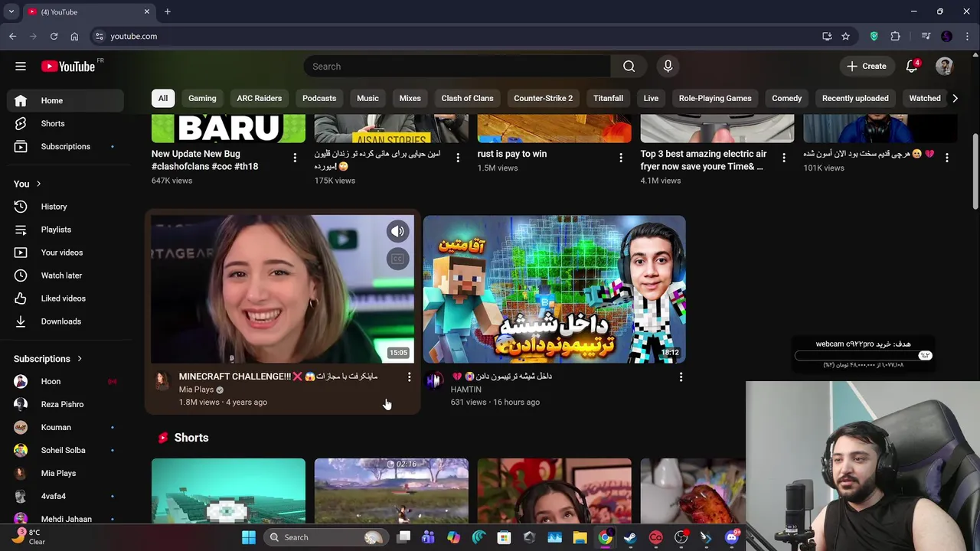Select the ARC Raiders filter chip
The image size is (980, 551).
(260, 98)
